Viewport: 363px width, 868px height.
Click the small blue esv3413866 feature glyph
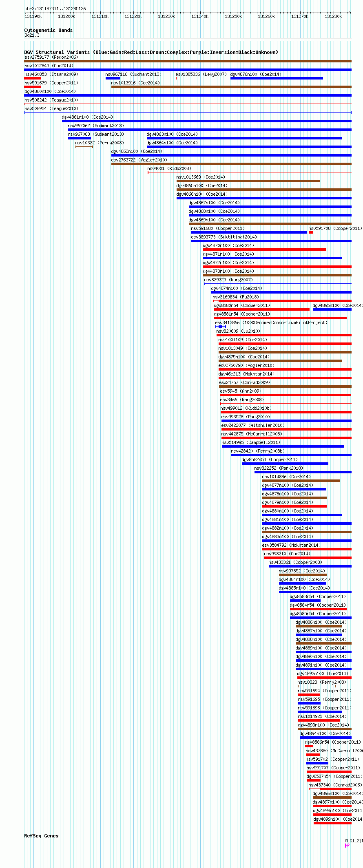pos(221,327)
